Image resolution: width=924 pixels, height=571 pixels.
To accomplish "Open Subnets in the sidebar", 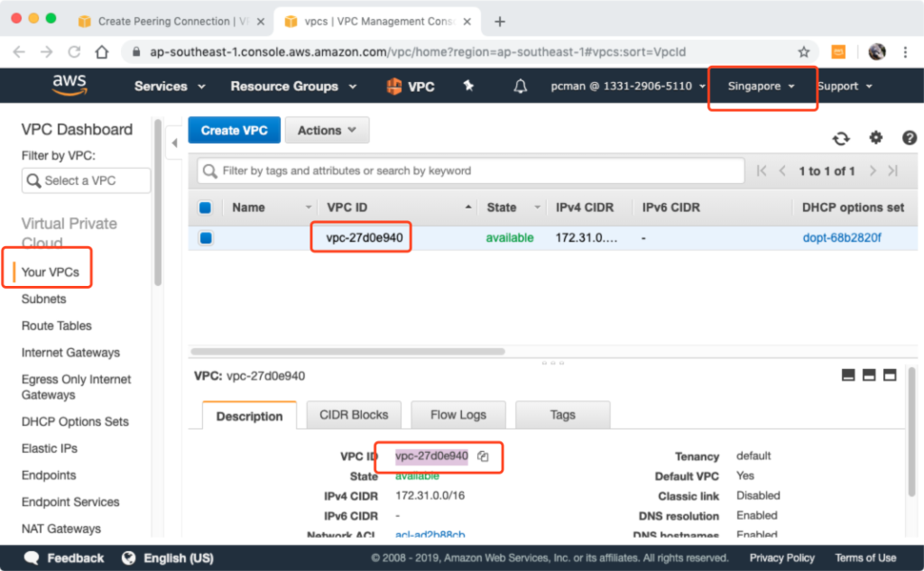I will pos(43,299).
